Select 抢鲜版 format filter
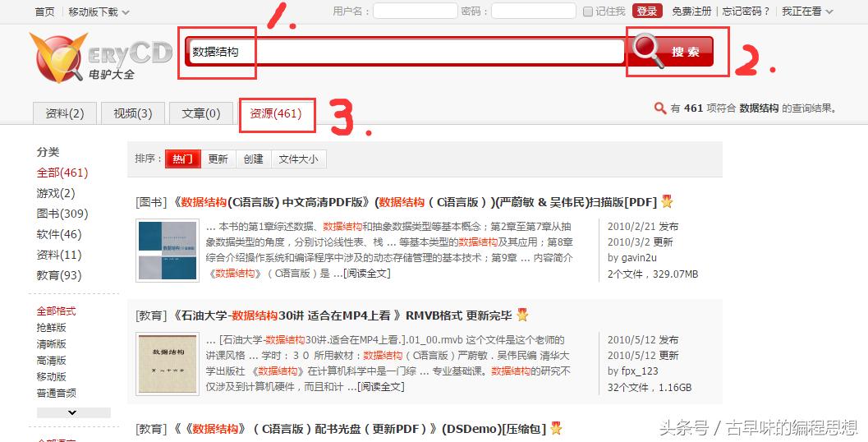Viewport: 868px width, 442px height. click(52, 328)
